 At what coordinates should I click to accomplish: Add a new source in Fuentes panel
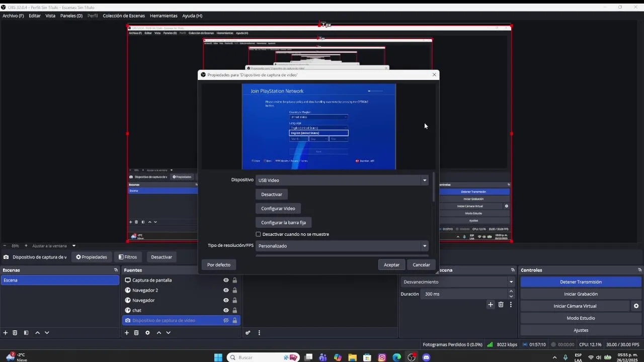pos(127,333)
